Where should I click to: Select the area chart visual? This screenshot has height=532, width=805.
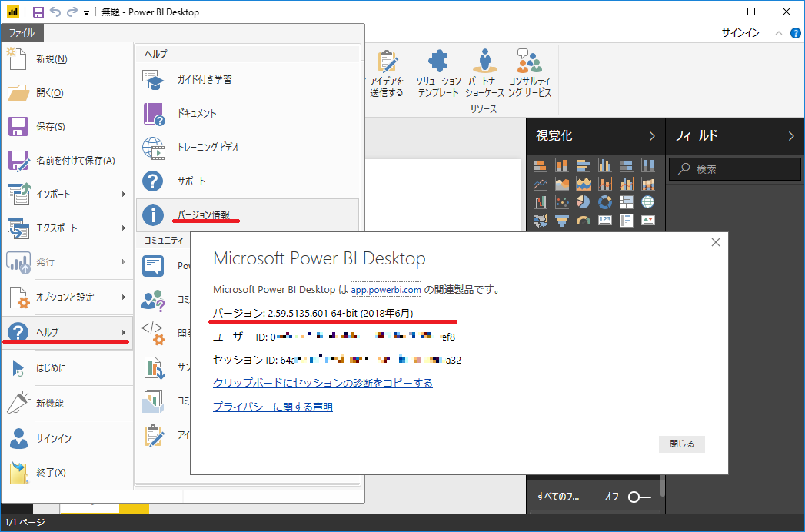(x=561, y=184)
